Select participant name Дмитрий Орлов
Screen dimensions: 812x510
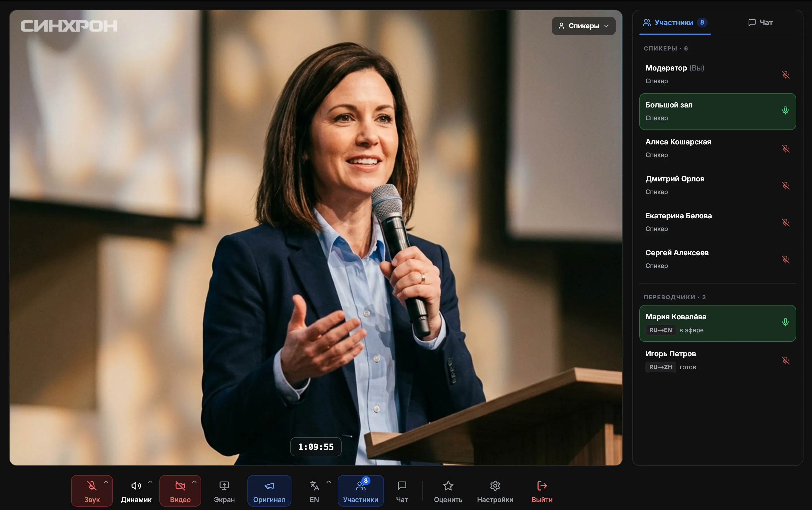(675, 179)
